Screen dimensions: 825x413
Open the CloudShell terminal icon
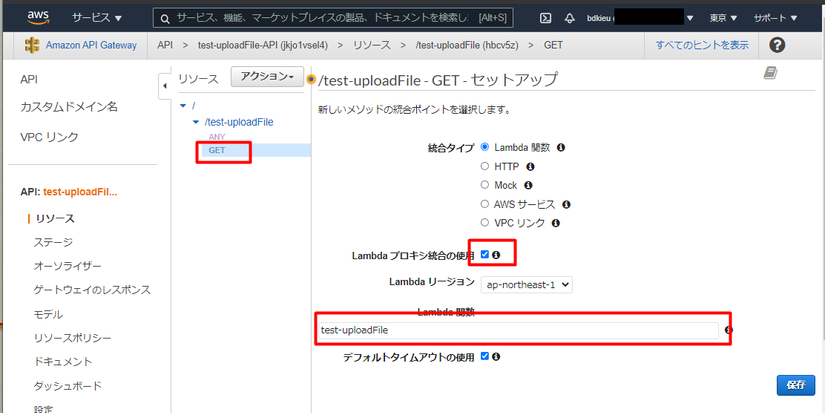click(x=546, y=18)
